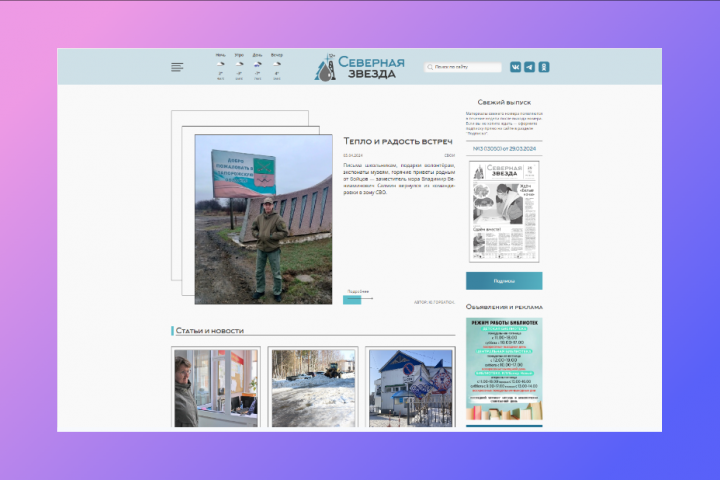Select the morning weather forecast icon

tap(239, 64)
